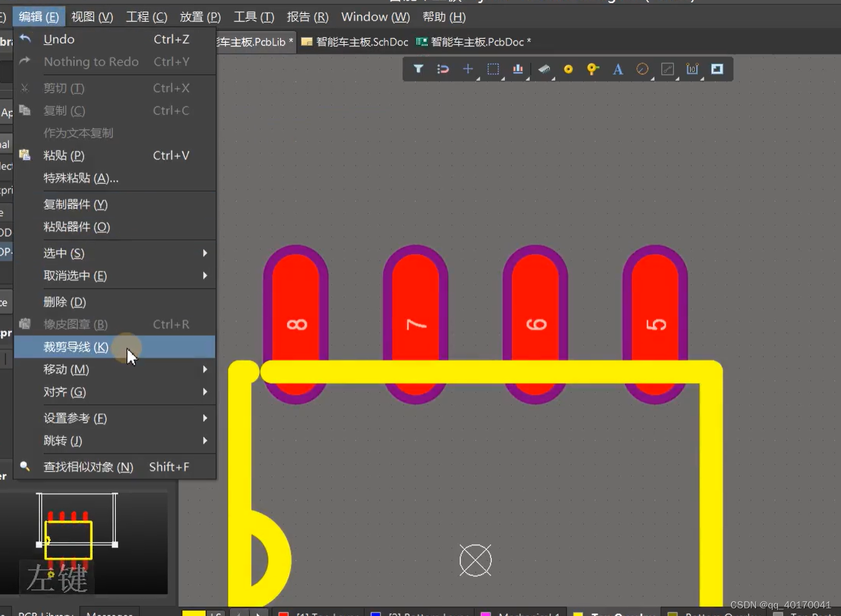Image resolution: width=841 pixels, height=616 pixels.
Task: Select red pad number 5
Action: pos(655,324)
